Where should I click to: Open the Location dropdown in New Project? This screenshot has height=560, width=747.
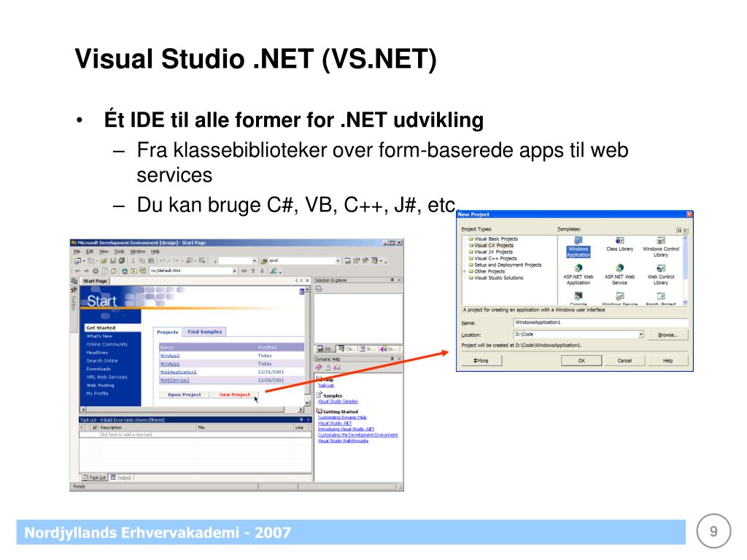(640, 334)
